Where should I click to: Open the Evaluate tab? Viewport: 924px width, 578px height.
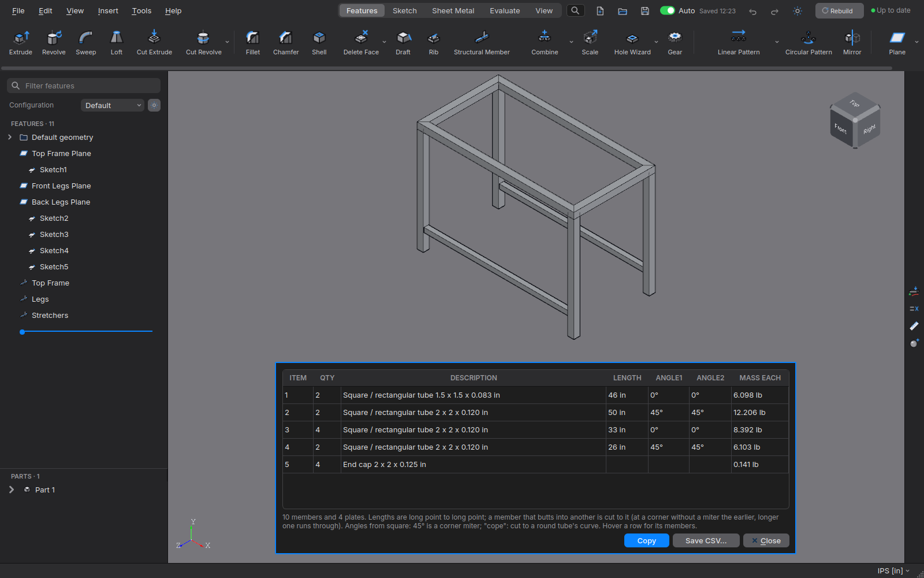pyautogui.click(x=505, y=10)
